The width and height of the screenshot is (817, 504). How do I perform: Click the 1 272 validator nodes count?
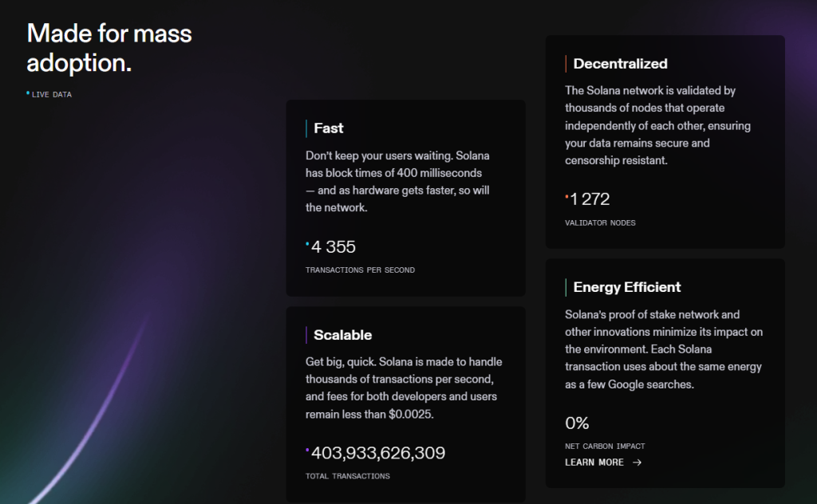pyautogui.click(x=590, y=199)
